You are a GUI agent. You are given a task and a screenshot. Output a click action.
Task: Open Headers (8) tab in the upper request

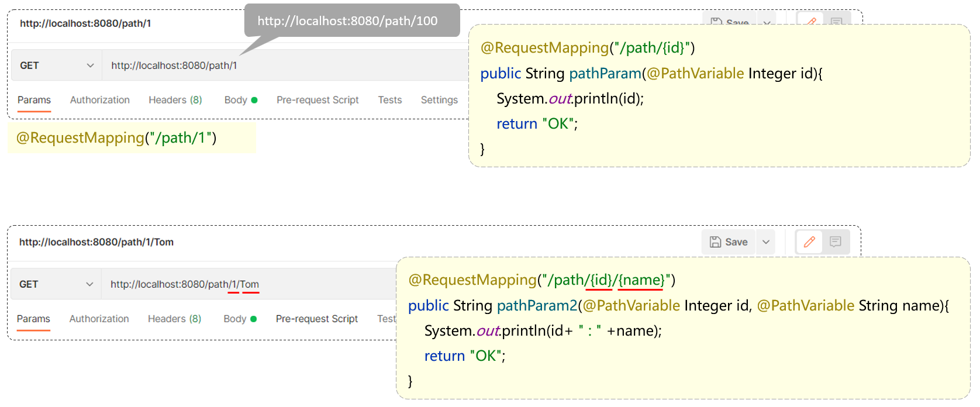point(175,100)
